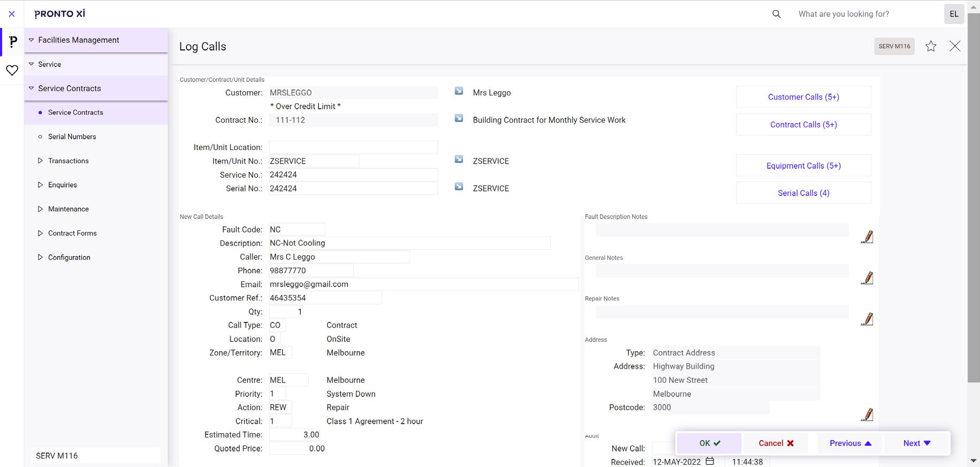Go to the Next record
Screen dimensions: 980x467
coord(916,443)
